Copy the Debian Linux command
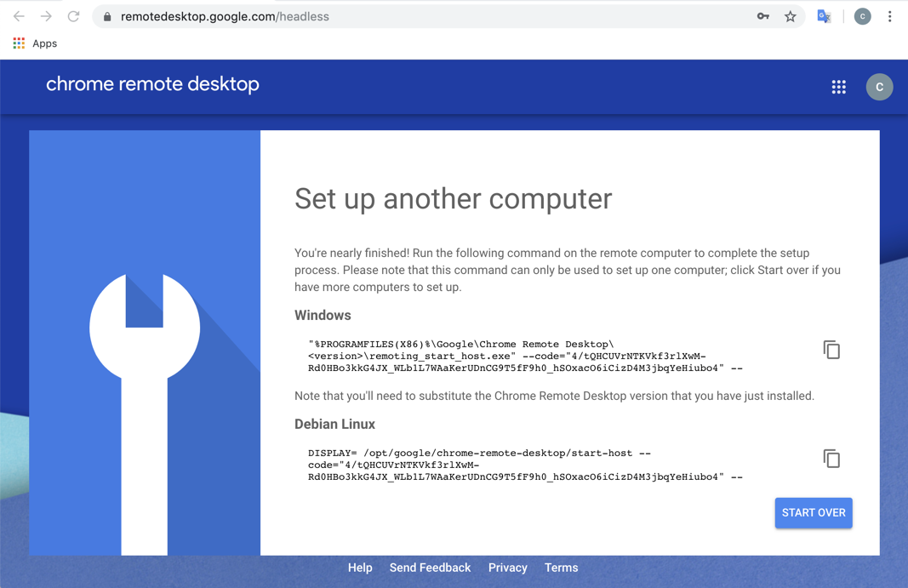The width and height of the screenshot is (908, 588). pos(831,459)
